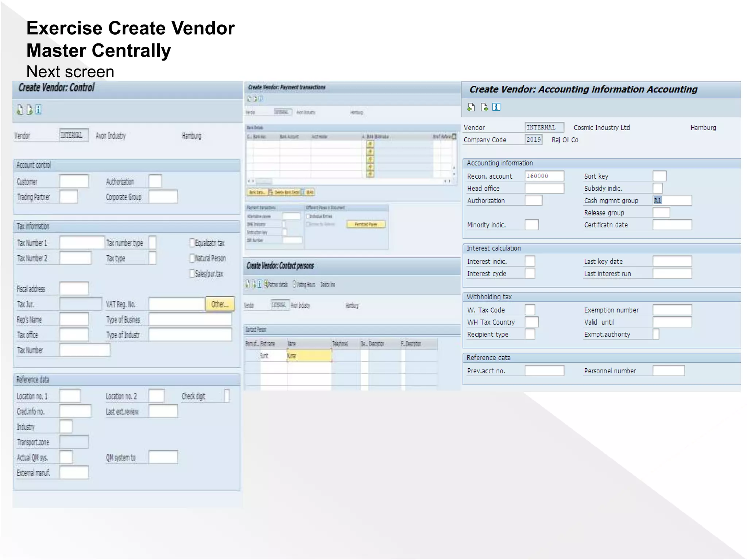Click the Cred.info no. field
Viewport: 747px width, 560px height.
tap(75, 411)
